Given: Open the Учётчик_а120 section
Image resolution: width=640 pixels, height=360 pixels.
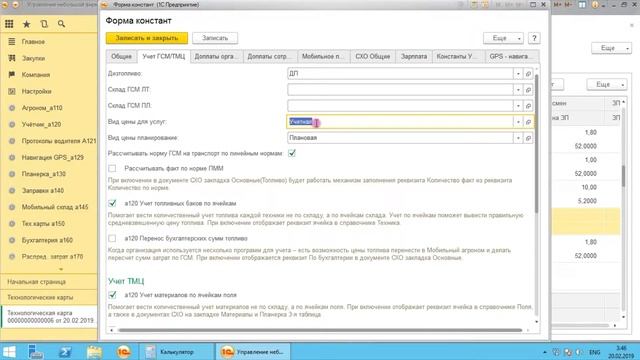Looking at the screenshot, I should (41, 124).
